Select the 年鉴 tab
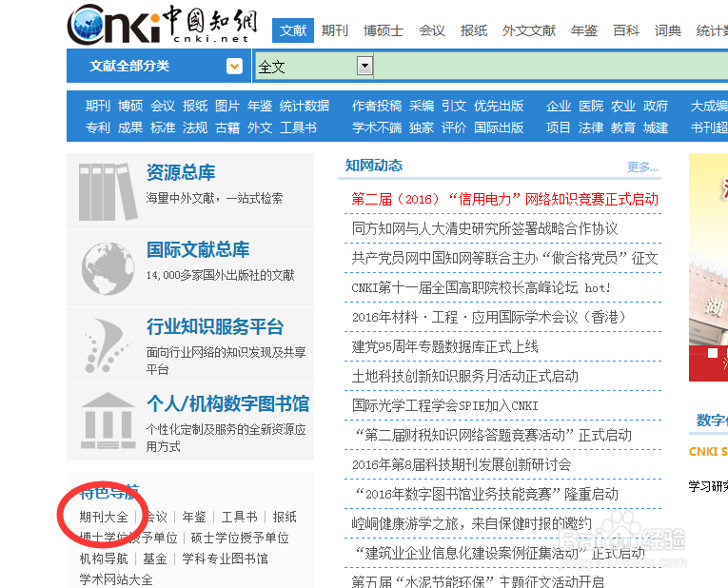The image size is (728, 588). click(584, 30)
